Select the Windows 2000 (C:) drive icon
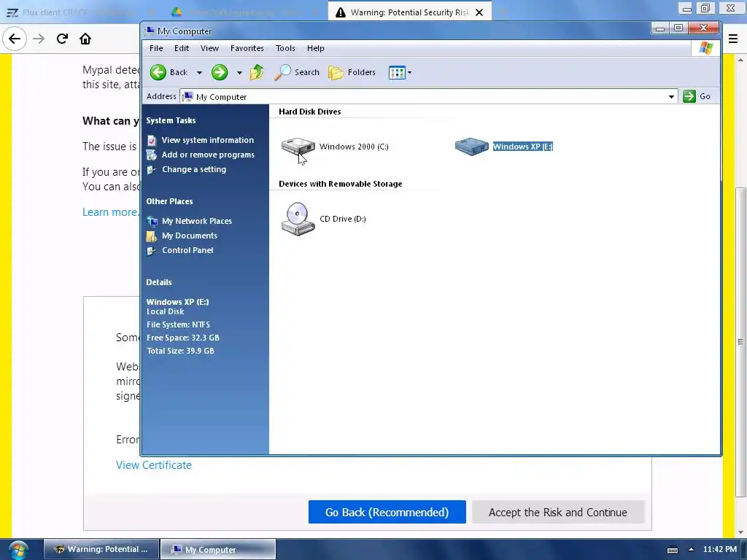This screenshot has height=560, width=747. [298, 147]
